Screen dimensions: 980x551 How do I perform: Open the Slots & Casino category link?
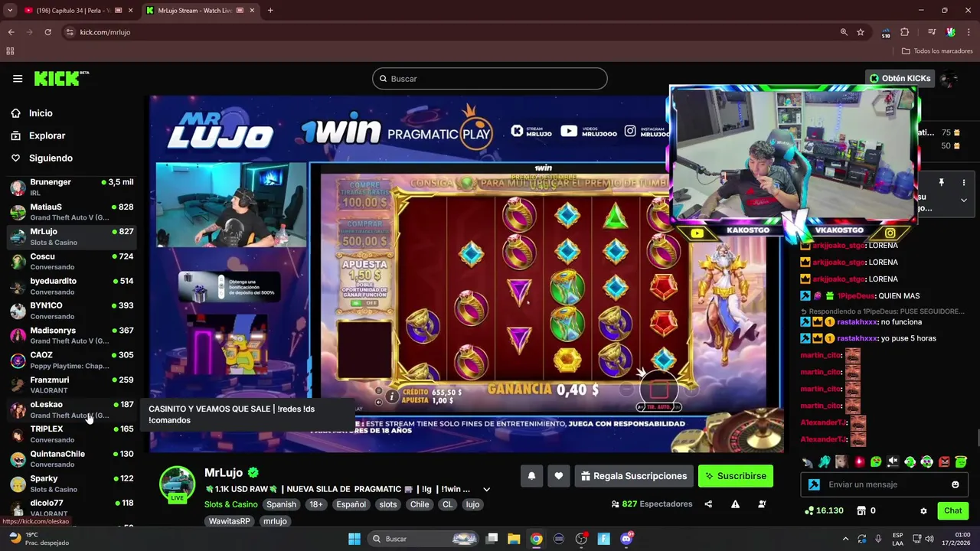click(x=230, y=504)
